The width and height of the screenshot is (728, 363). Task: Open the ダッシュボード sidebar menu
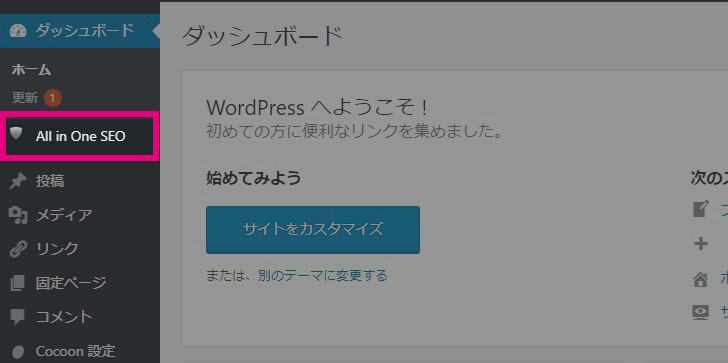pyautogui.click(x=80, y=31)
